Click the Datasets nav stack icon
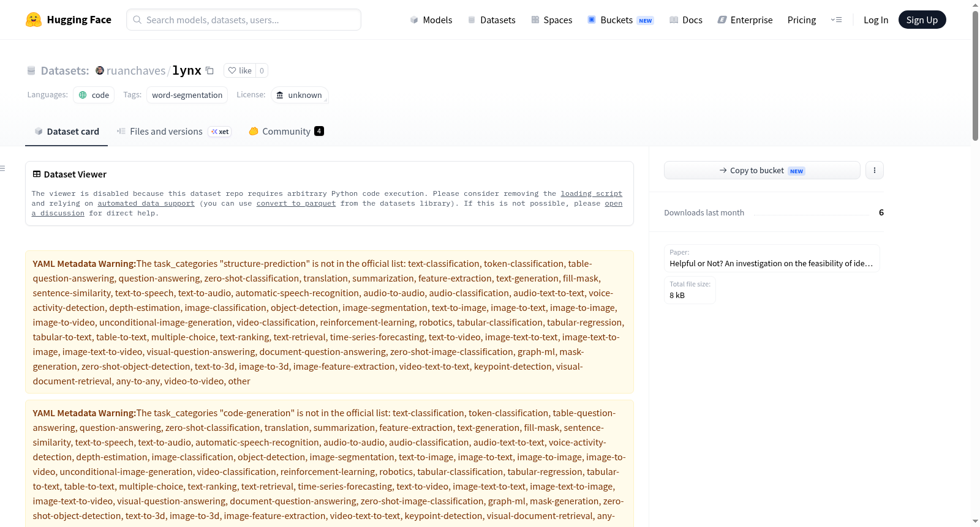The width and height of the screenshot is (980, 527). [472, 20]
